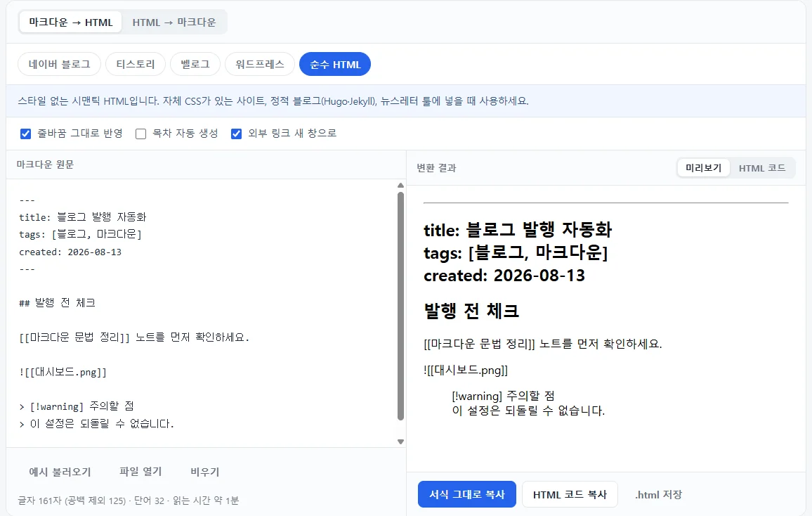Click HTML 코드 복사 button
Viewport: 812px width, 516px height.
tap(570, 494)
